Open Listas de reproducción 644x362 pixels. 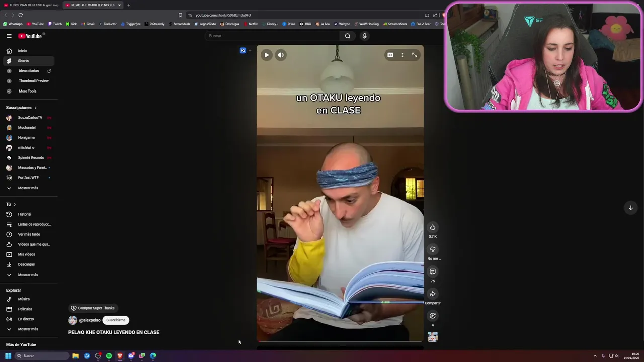tap(28, 224)
